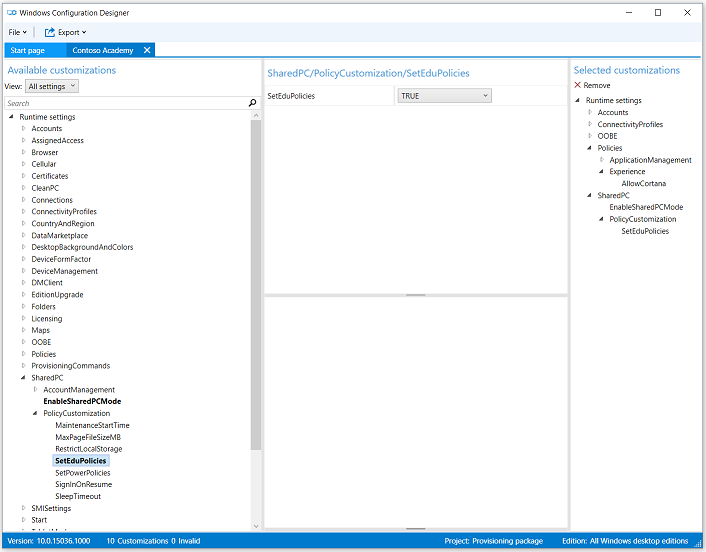Click Project: Provisioning package status text
Viewport: 706px width, 552px height.
pyautogui.click(x=493, y=541)
